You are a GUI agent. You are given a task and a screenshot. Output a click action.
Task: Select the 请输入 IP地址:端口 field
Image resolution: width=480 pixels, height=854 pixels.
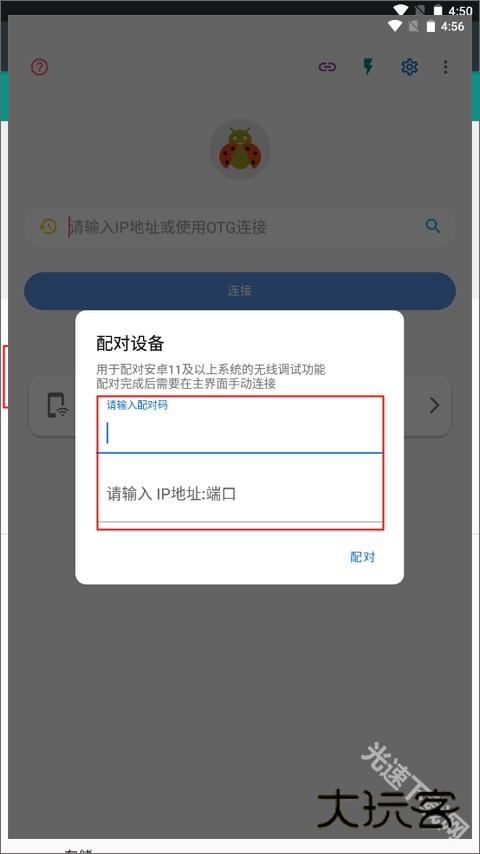(x=240, y=495)
